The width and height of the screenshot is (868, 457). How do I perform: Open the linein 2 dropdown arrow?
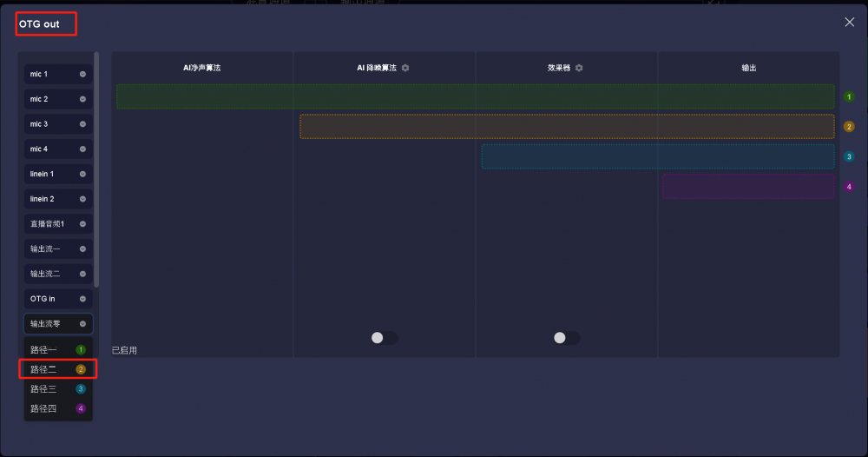click(x=82, y=199)
